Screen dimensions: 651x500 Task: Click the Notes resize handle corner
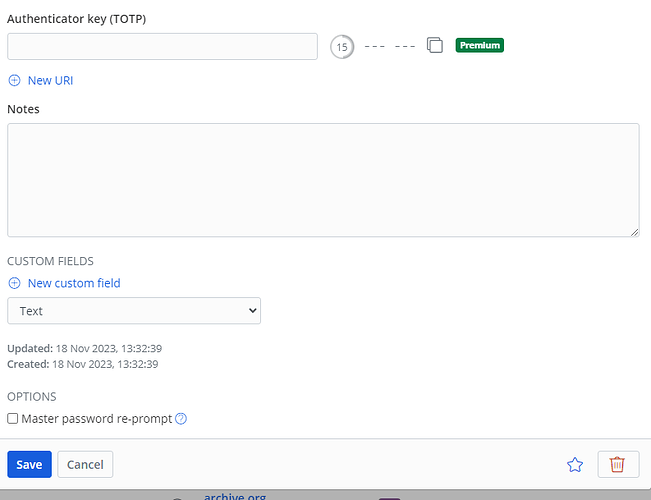pyautogui.click(x=634, y=233)
